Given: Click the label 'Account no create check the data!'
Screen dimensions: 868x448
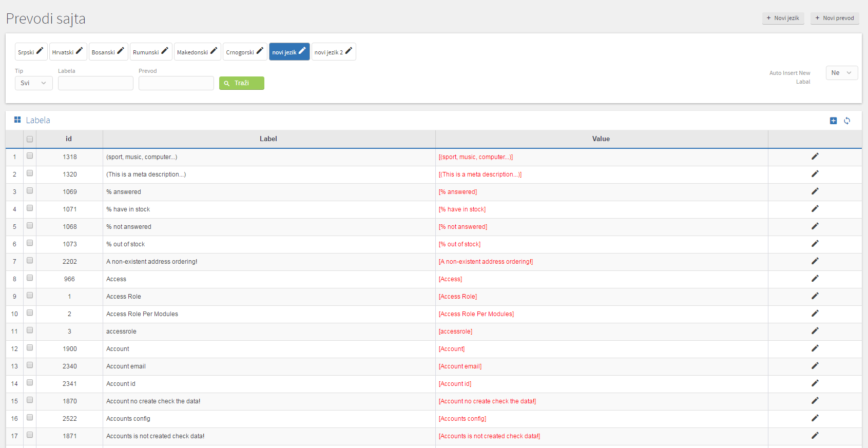Looking at the screenshot, I should click(153, 401).
